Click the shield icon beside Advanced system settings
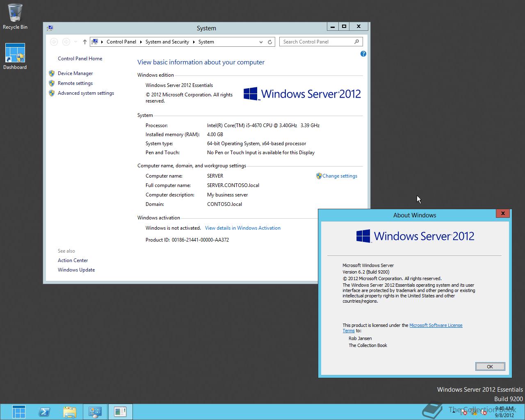This screenshot has height=420, width=525. tap(52, 93)
